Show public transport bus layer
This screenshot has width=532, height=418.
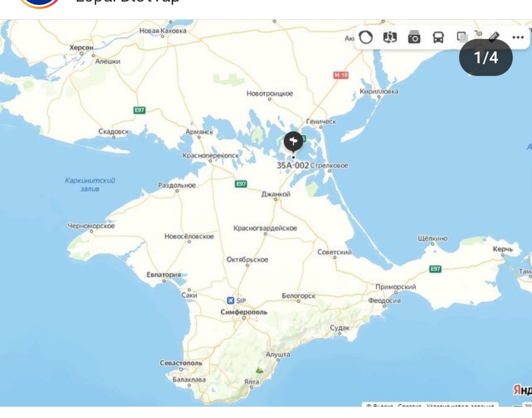pos(438,37)
